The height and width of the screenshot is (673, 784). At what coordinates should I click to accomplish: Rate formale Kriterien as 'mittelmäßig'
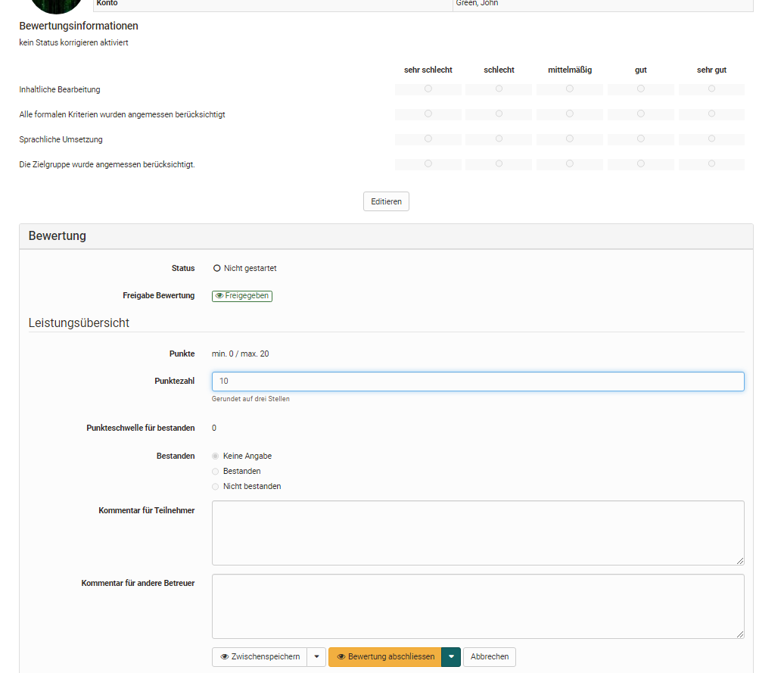pyautogui.click(x=570, y=114)
